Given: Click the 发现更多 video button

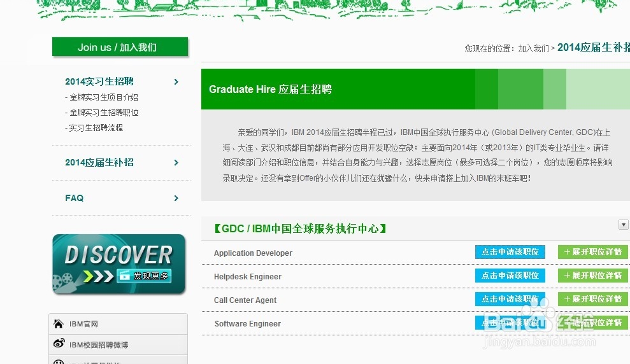Looking at the screenshot, I should 144,276.
